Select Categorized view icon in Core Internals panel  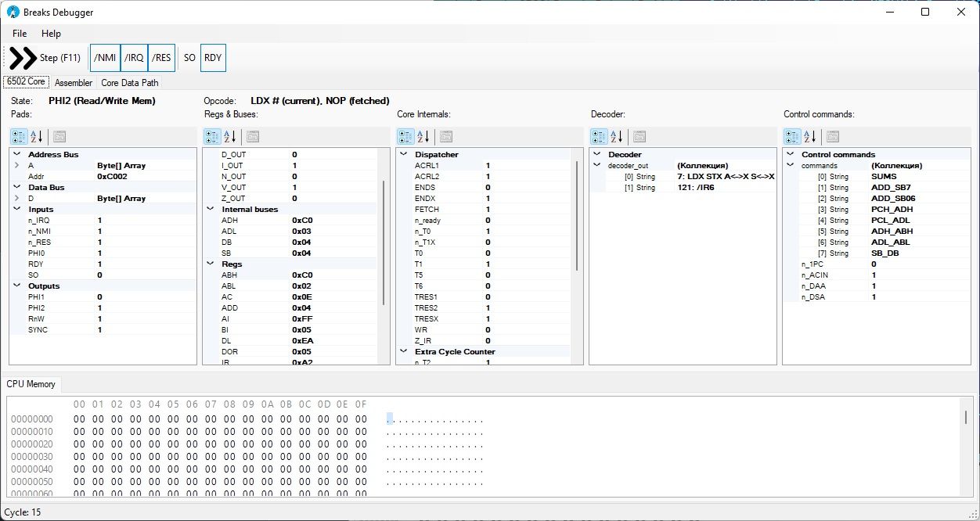405,137
